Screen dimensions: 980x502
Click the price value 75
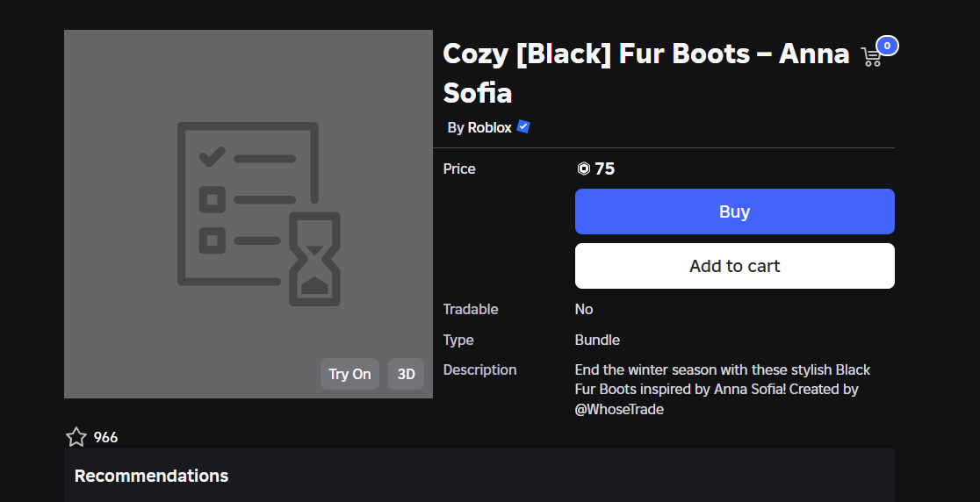[x=604, y=169]
